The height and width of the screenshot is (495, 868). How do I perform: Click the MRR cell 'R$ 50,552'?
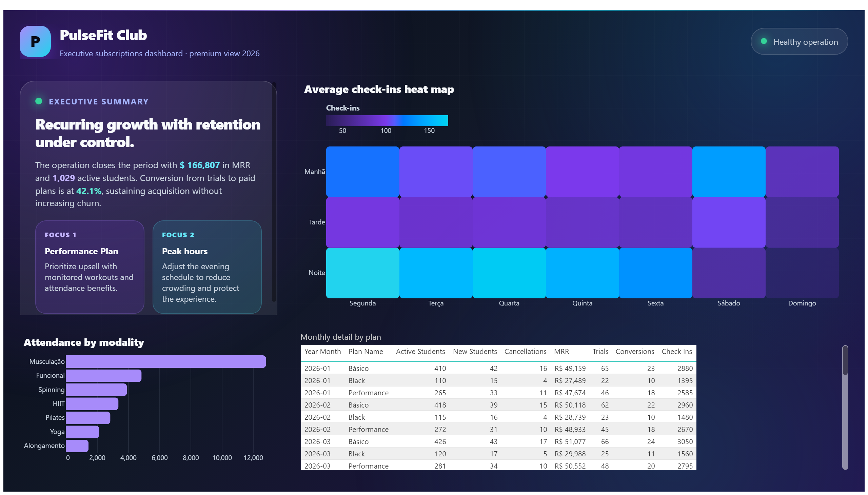tap(570, 466)
